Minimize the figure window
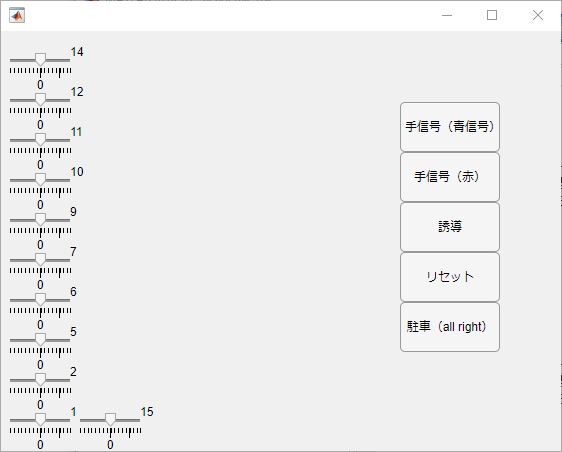Screen dimensions: 562x452 coord(447,15)
